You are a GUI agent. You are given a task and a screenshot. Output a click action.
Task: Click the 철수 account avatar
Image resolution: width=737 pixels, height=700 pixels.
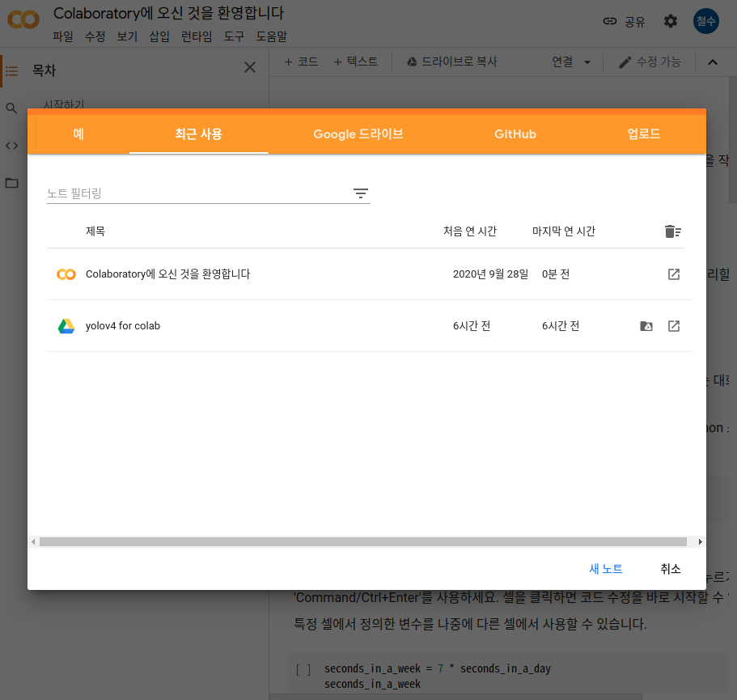pyautogui.click(x=706, y=21)
